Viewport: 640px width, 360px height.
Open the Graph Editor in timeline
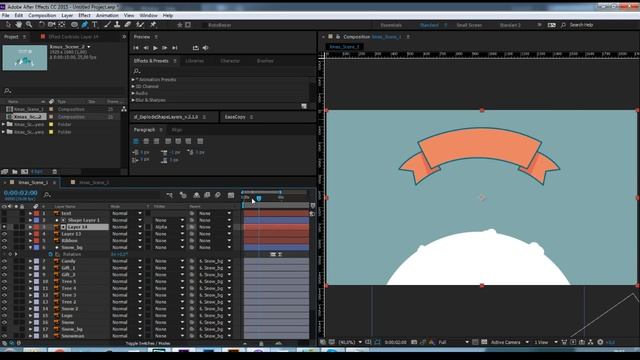231,195
